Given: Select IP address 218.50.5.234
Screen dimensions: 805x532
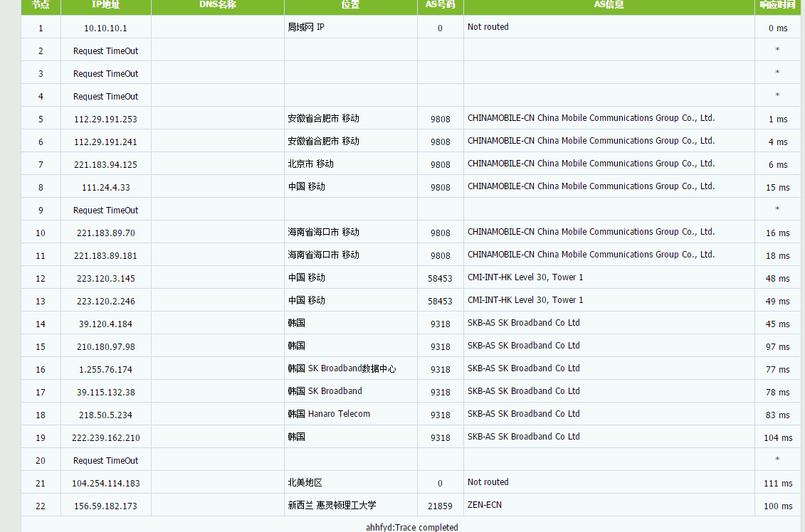Looking at the screenshot, I should 105,415.
